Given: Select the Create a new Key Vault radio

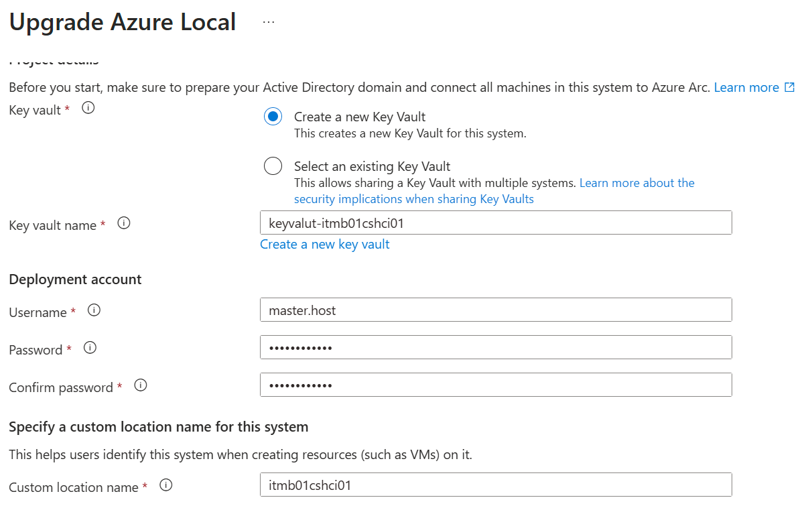Looking at the screenshot, I should [273, 117].
